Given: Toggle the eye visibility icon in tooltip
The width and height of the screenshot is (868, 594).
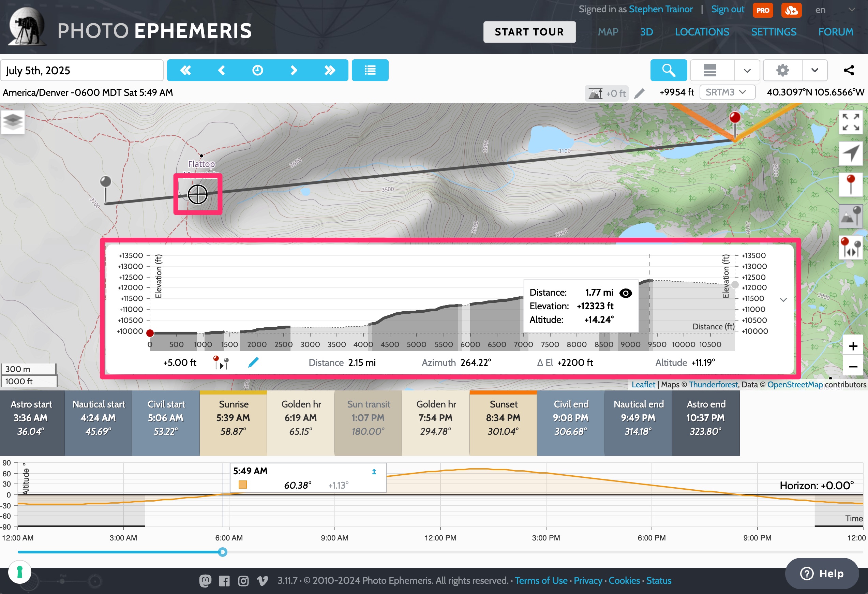Looking at the screenshot, I should (626, 293).
